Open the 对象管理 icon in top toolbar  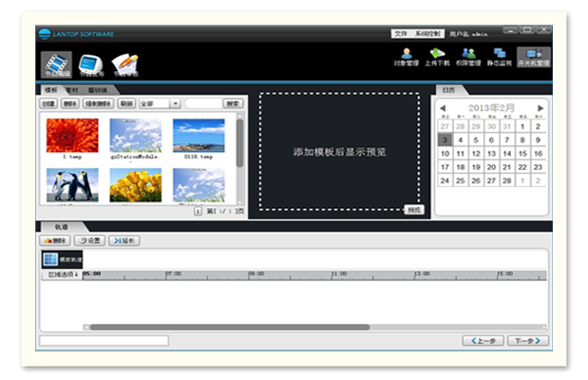[406, 57]
